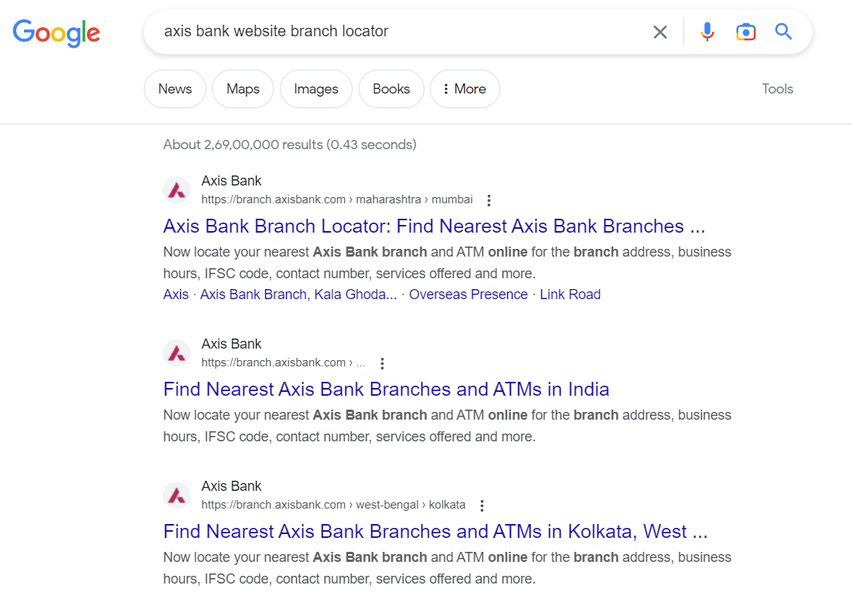
Task: Go to Google home via logo
Action: tap(56, 32)
